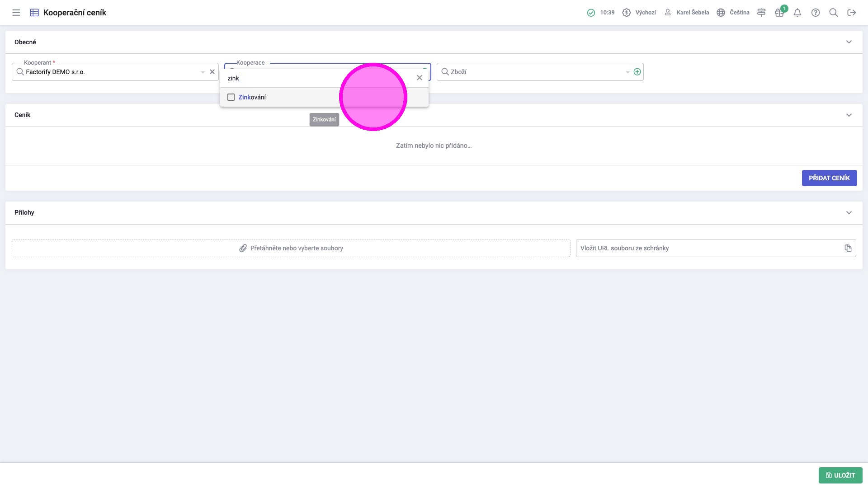Image resolution: width=868 pixels, height=488 pixels.
Task: Check the Zinkování checkbox
Action: (231, 97)
